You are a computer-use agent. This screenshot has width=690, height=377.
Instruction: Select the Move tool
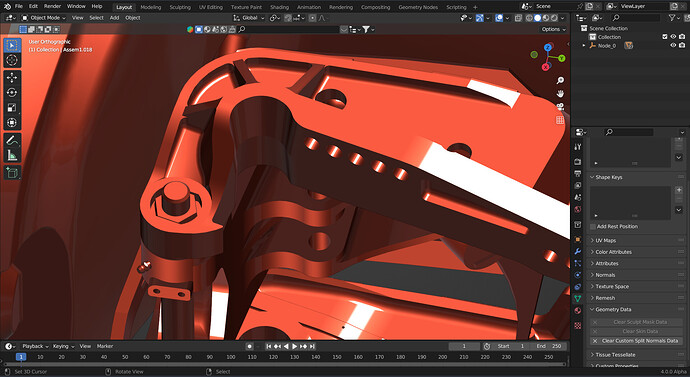click(12, 78)
